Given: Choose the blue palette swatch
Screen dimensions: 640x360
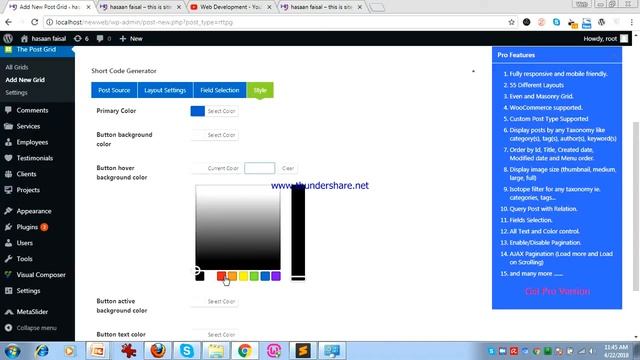Looking at the screenshot, I should pos(265,276).
